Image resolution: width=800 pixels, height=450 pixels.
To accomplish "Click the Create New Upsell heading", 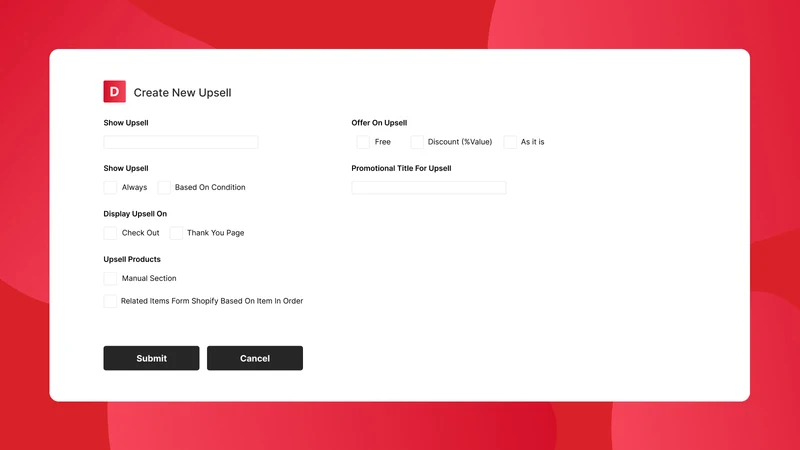I will coord(182,92).
